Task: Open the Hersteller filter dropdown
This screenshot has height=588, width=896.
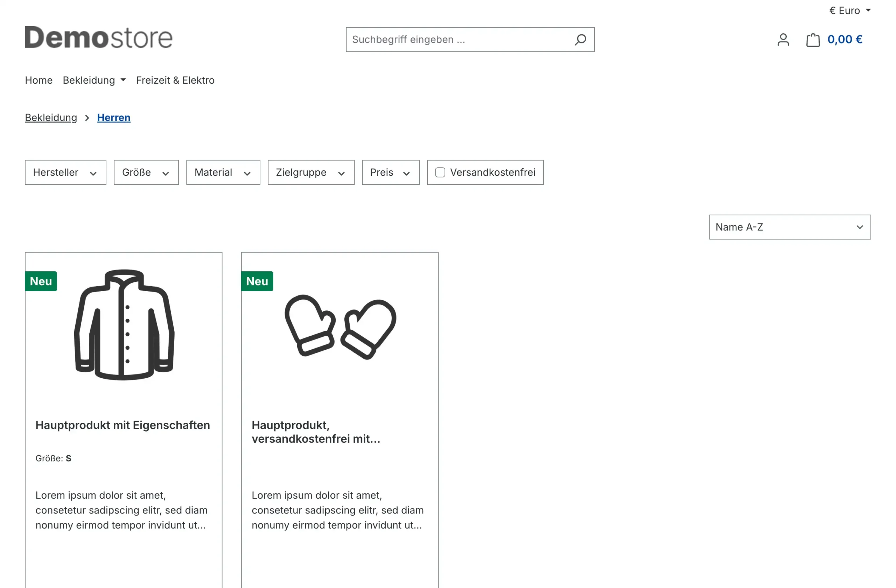Action: (x=65, y=172)
